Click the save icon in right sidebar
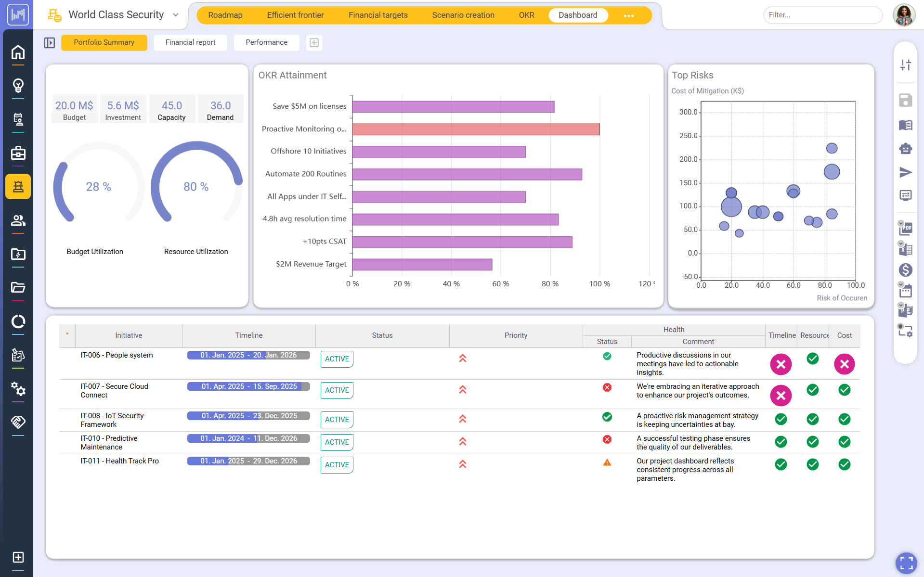The width and height of the screenshot is (924, 577). click(906, 100)
